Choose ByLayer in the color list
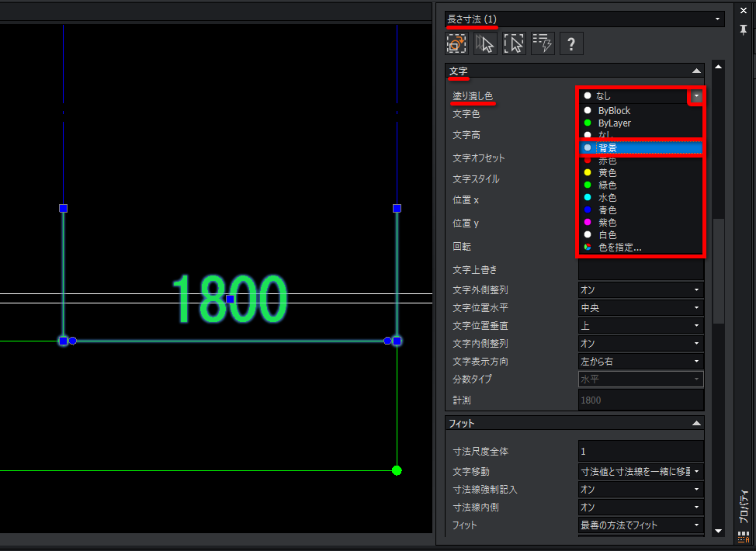This screenshot has width=756, height=551. tap(640, 123)
